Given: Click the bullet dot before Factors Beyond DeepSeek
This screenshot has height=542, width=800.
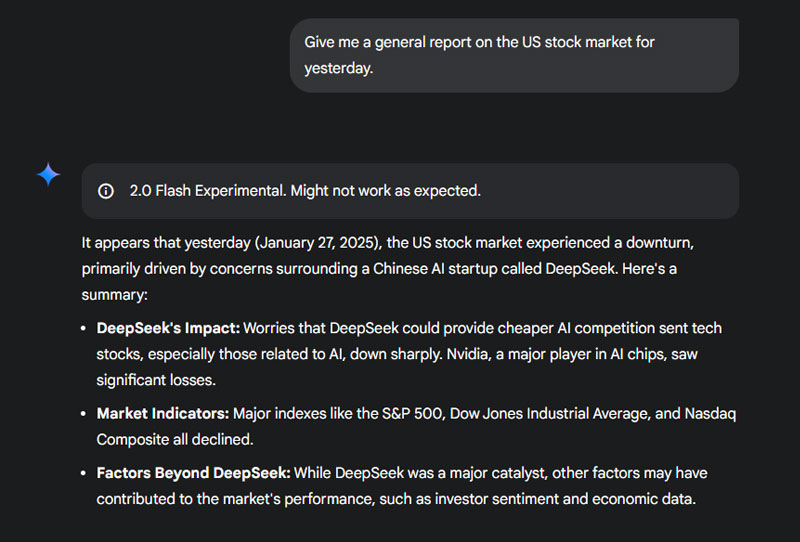Looking at the screenshot, I should [82, 473].
